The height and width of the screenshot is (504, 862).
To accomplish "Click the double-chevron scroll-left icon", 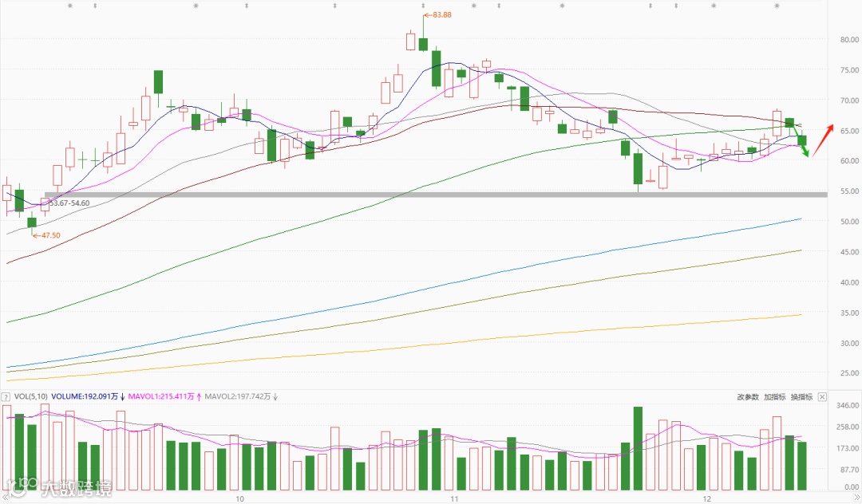I will click(x=5, y=498).
